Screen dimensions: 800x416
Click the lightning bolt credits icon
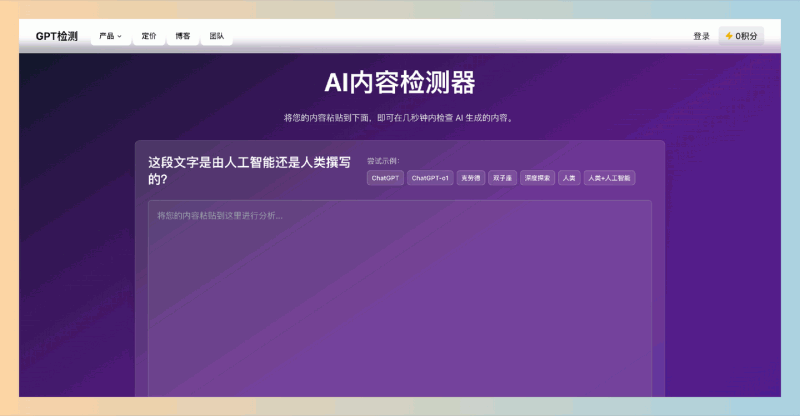click(729, 36)
